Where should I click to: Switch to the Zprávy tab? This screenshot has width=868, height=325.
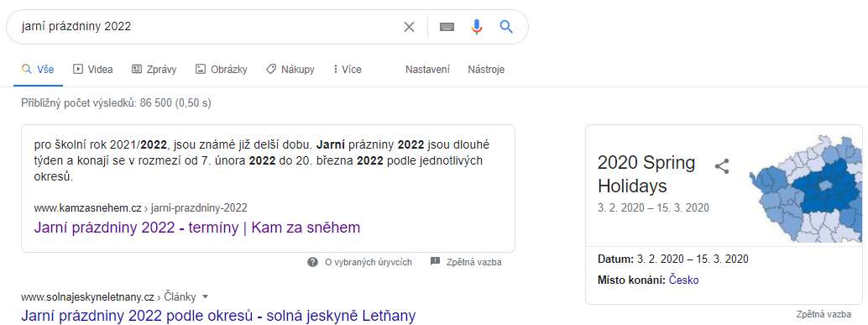tap(154, 69)
